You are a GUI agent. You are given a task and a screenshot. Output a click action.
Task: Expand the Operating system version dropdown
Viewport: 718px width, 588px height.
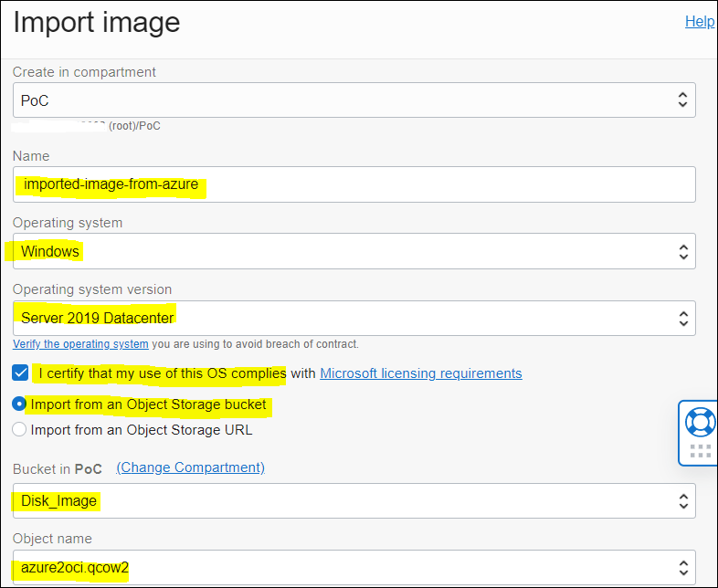click(354, 318)
